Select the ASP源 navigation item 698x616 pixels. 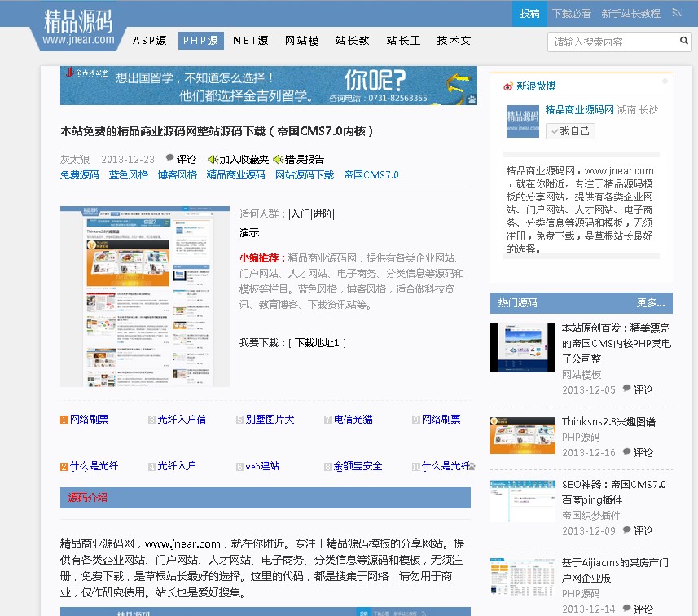click(149, 41)
